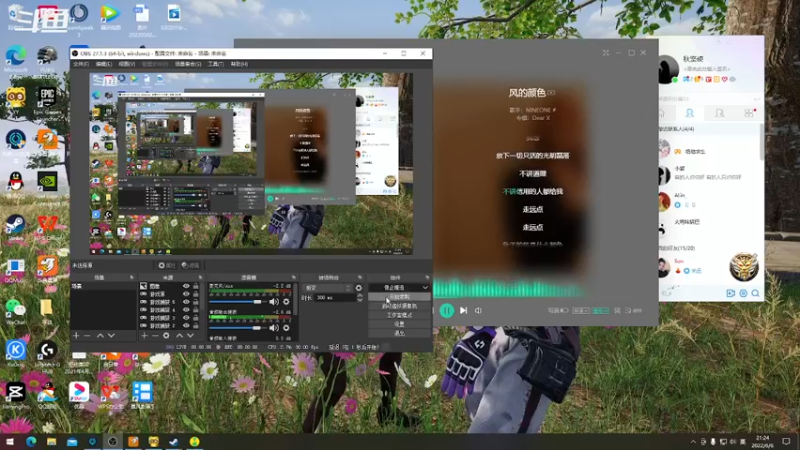Expand the 停止推流 button dropdown arrow
800x450 pixels.
click(x=425, y=288)
